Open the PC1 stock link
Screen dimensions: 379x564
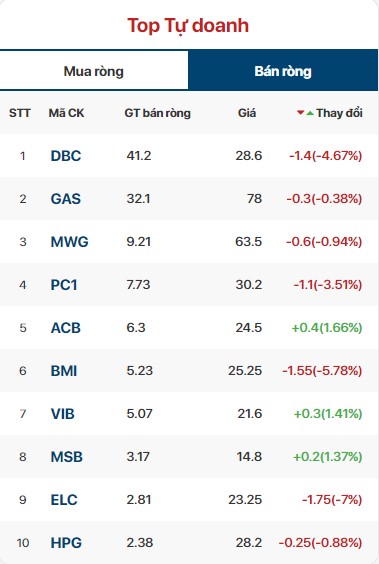(64, 285)
